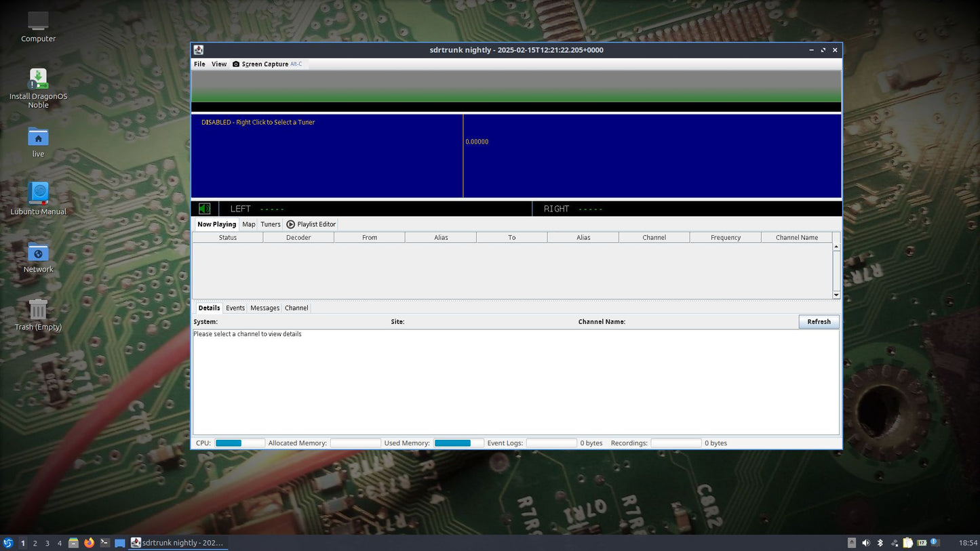Viewport: 980px width, 551px height.
Task: Open the volume control tray icon
Action: 866,543
